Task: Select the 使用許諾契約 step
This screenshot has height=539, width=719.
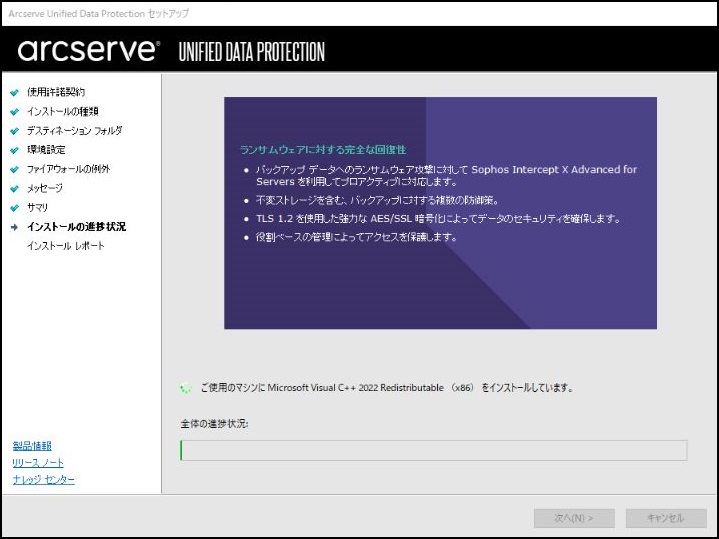Action: coord(56,92)
